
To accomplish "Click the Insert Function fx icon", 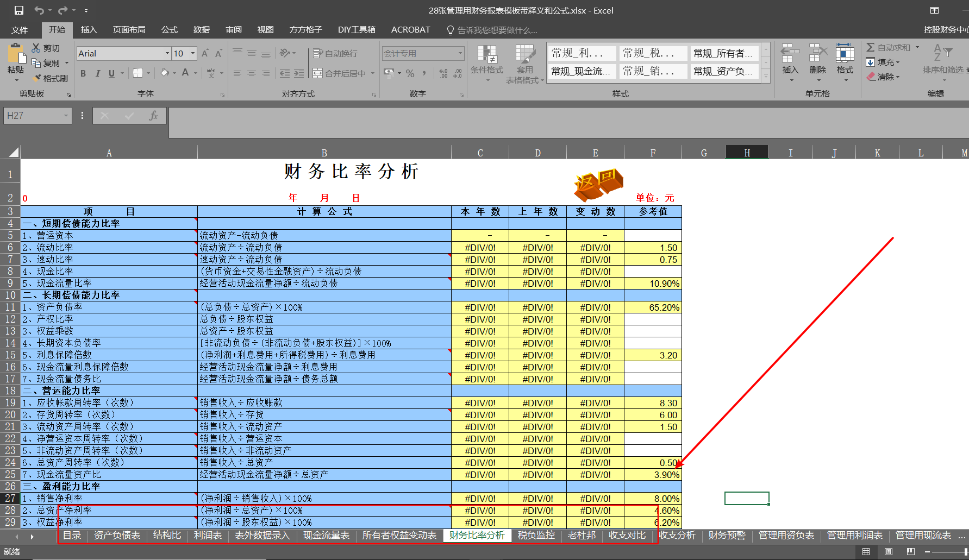I will (153, 116).
